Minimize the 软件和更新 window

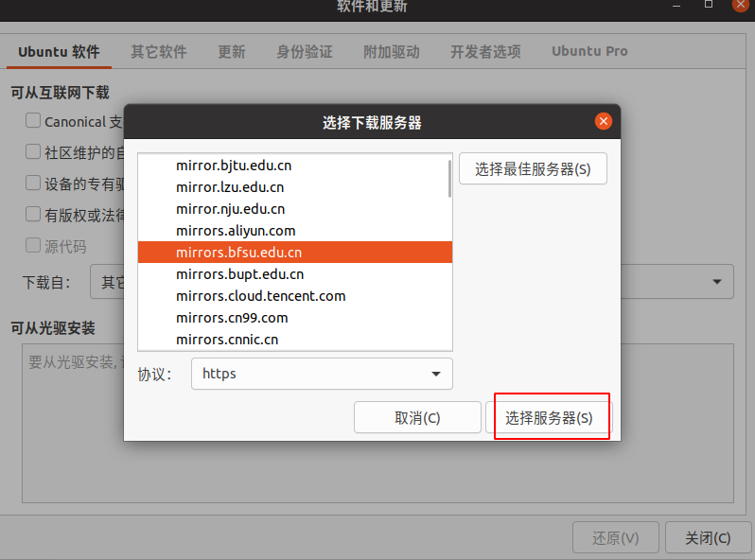(x=676, y=6)
